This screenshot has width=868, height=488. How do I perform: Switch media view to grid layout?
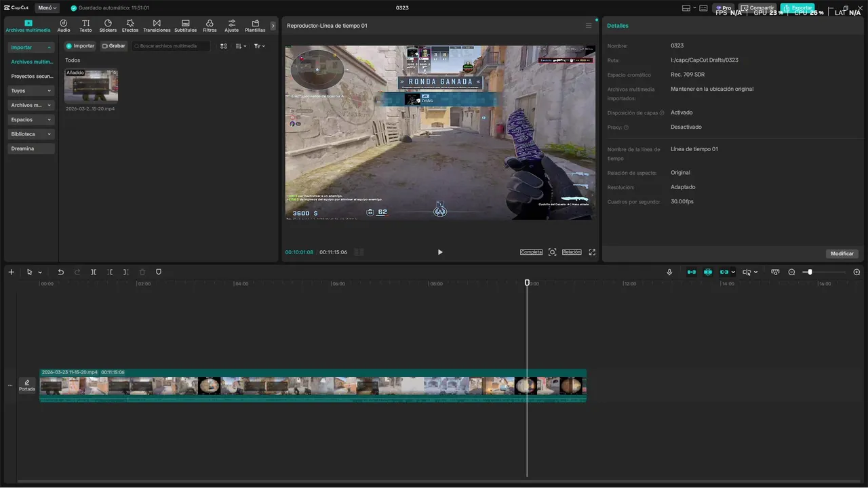click(x=224, y=46)
